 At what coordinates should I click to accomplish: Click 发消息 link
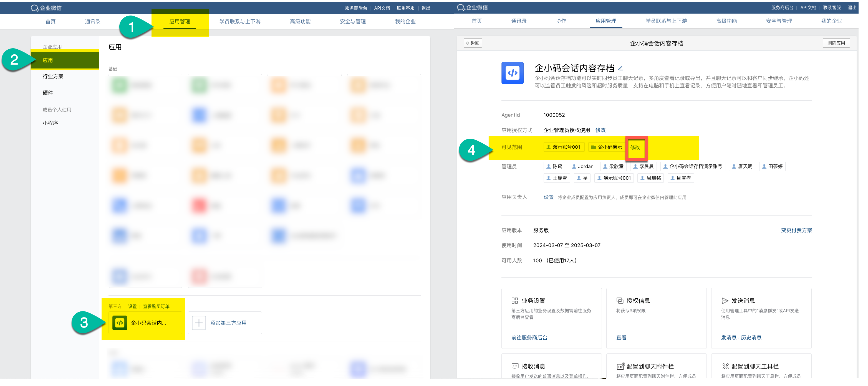728,337
